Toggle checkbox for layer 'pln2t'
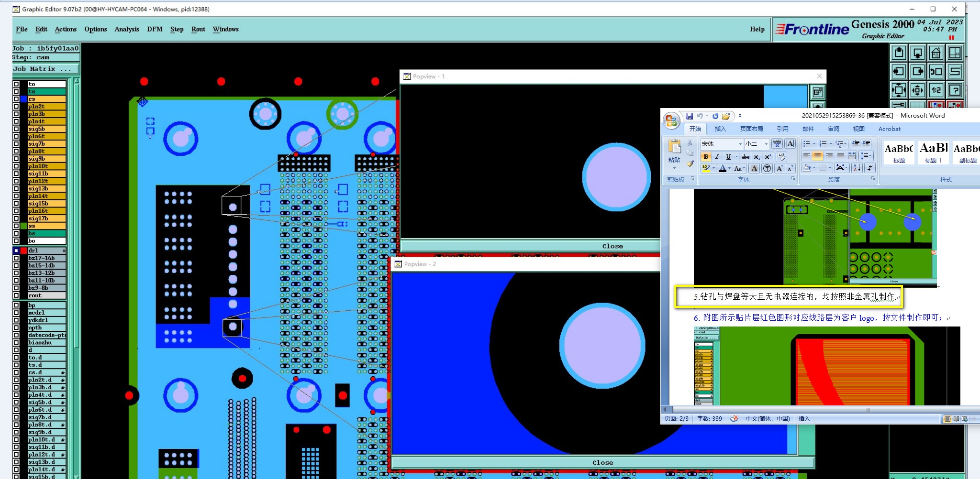This screenshot has height=479, width=980. pos(16,107)
